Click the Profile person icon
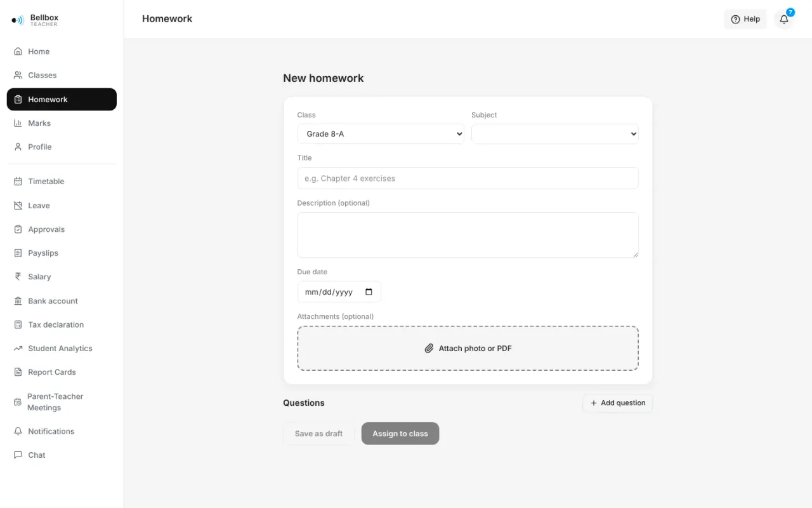The width and height of the screenshot is (812, 508). point(18,147)
